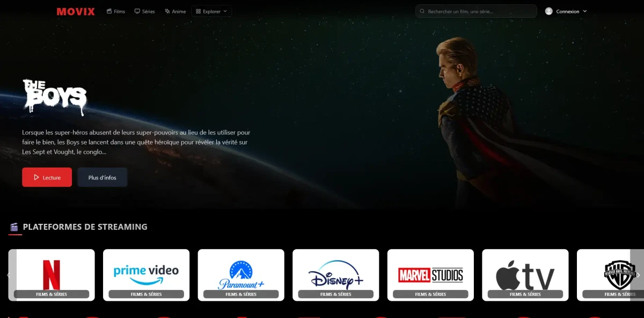
Task: Open the Netflix platform card
Action: click(x=52, y=275)
